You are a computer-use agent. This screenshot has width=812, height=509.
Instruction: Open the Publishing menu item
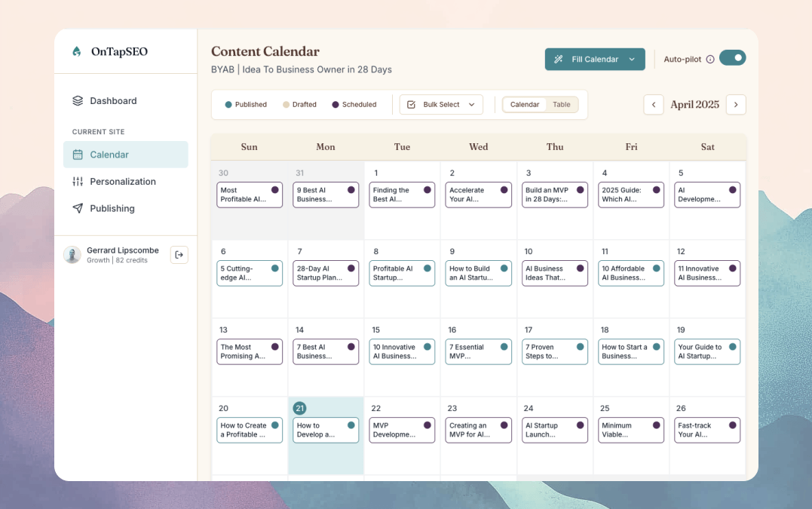point(112,209)
